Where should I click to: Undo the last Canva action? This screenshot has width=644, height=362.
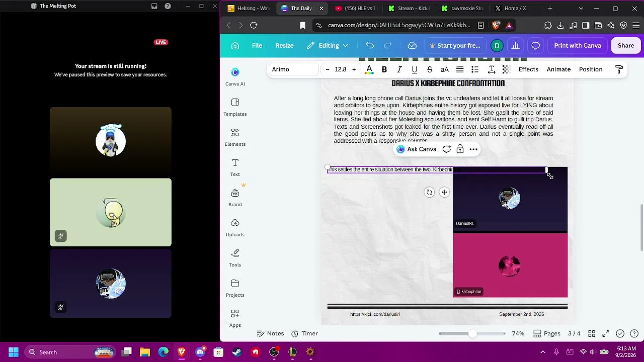coord(370,46)
